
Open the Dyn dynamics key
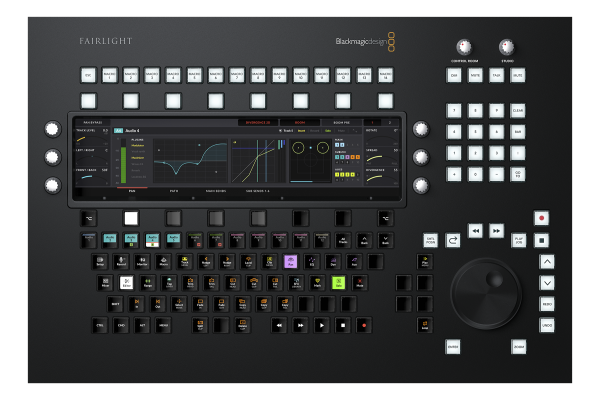pyautogui.click(x=333, y=261)
